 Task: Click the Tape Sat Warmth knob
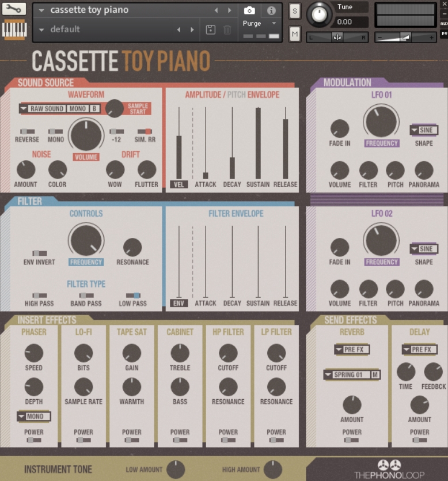(x=131, y=387)
